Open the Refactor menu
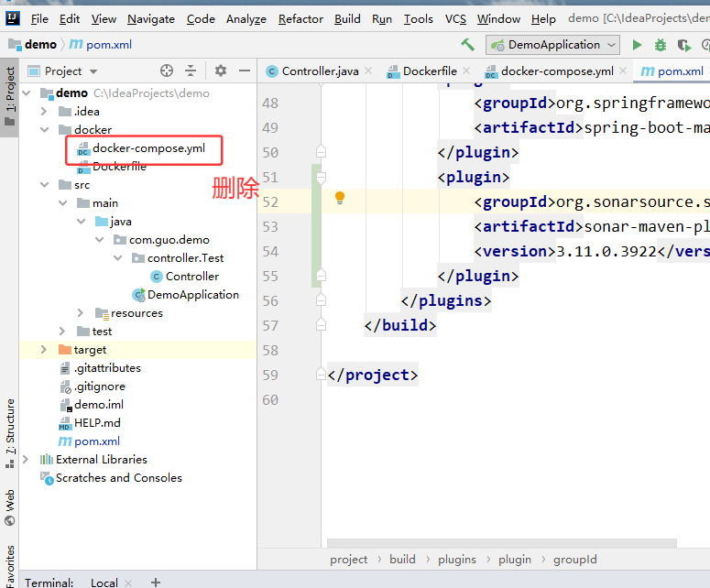 click(x=300, y=19)
